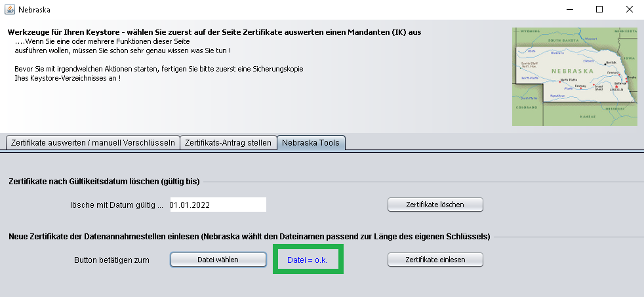Click the Zertifikate einlesen button
Image resolution: width=644 pixels, height=297 pixels.
coord(435,260)
